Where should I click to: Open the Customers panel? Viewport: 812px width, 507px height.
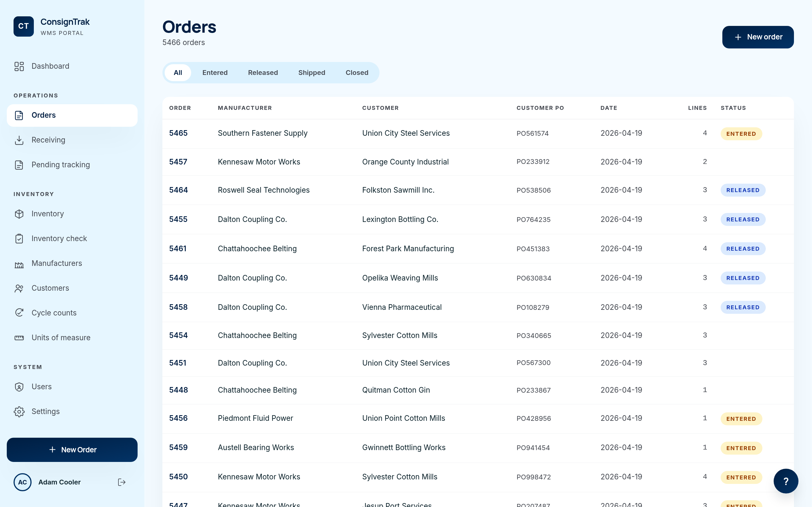pyautogui.click(x=50, y=288)
